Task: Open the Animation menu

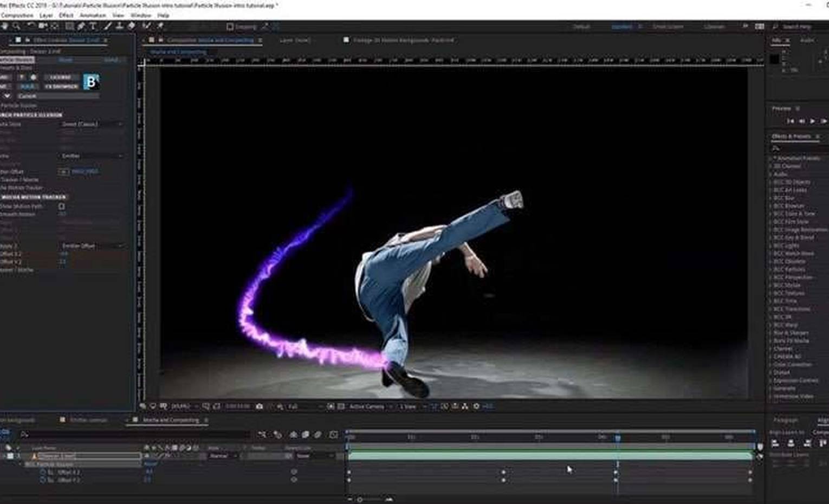Action: point(93,16)
